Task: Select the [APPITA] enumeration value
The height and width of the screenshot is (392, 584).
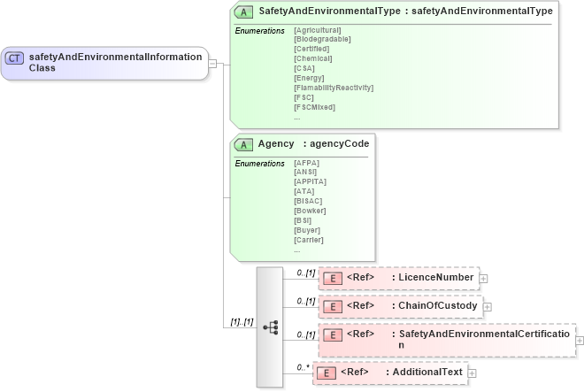Action: tap(310, 181)
